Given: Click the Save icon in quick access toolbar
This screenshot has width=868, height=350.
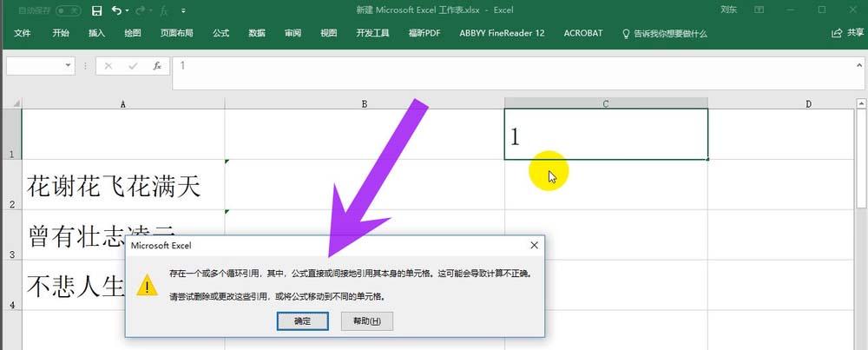Looking at the screenshot, I should click(x=97, y=10).
